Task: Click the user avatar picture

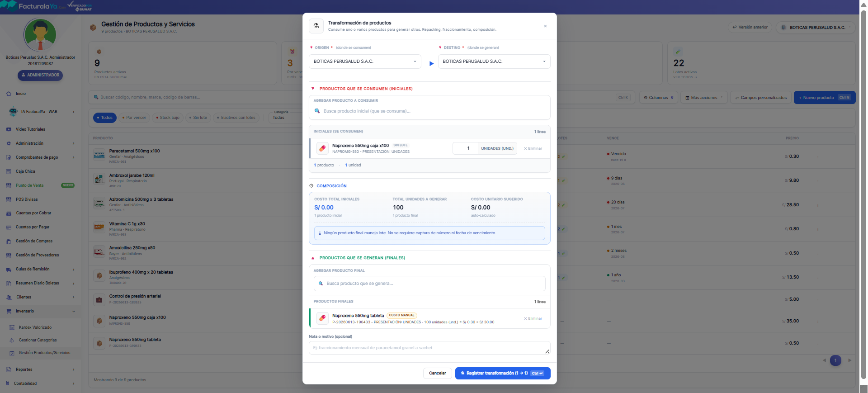Action: (x=40, y=35)
